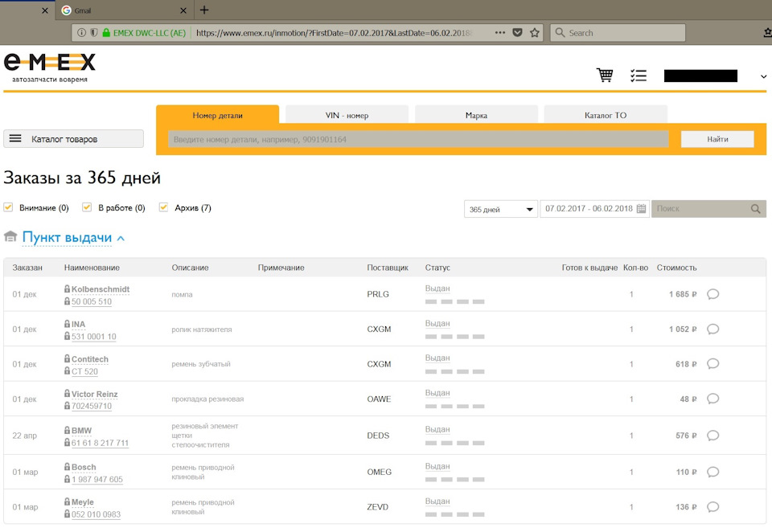Image resolution: width=772 pixels, height=532 pixels.
Task: Open the Kolbenschmidt brand link
Action: [x=101, y=289]
